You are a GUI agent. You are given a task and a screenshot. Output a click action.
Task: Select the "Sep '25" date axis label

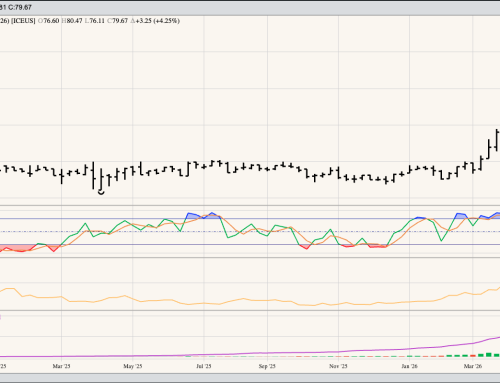pyautogui.click(x=267, y=366)
